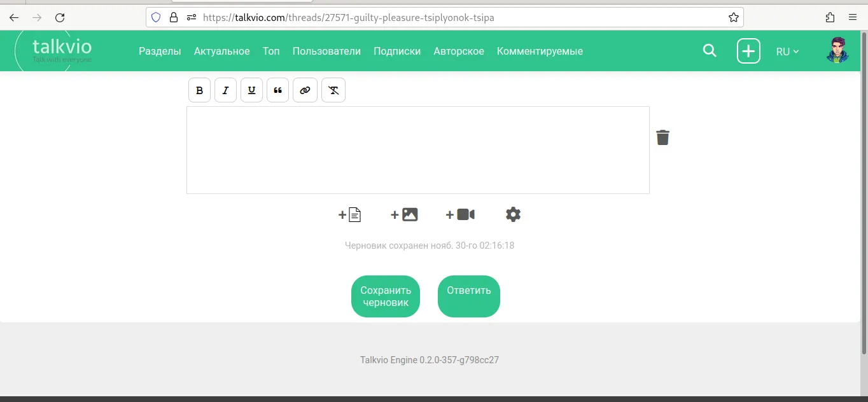Insert a hyperlink with the link icon

tap(305, 90)
